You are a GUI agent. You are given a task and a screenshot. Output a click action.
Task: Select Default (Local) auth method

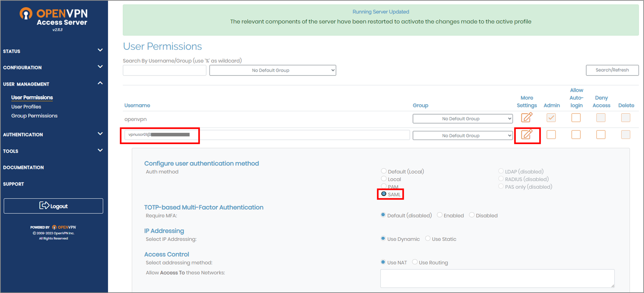click(x=384, y=171)
